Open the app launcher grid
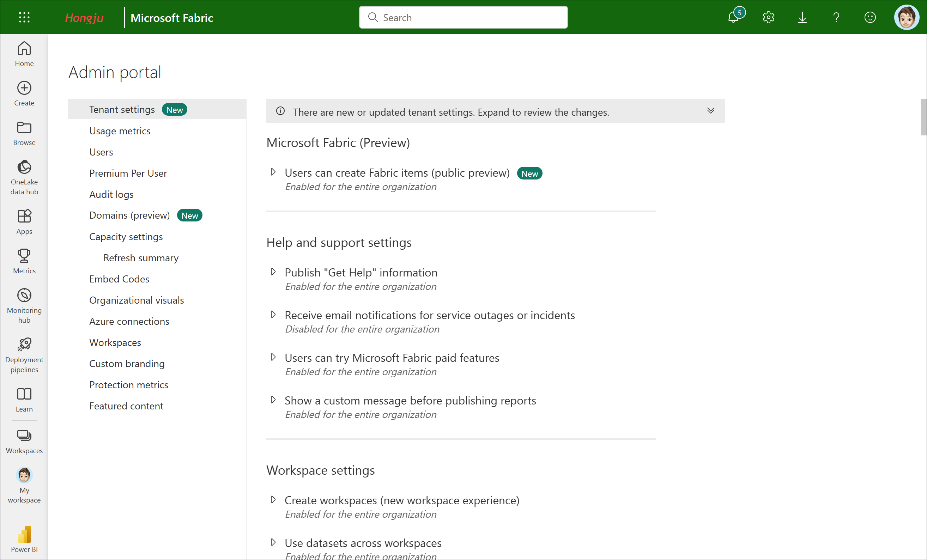Screen dimensions: 927x560 tap(24, 17)
